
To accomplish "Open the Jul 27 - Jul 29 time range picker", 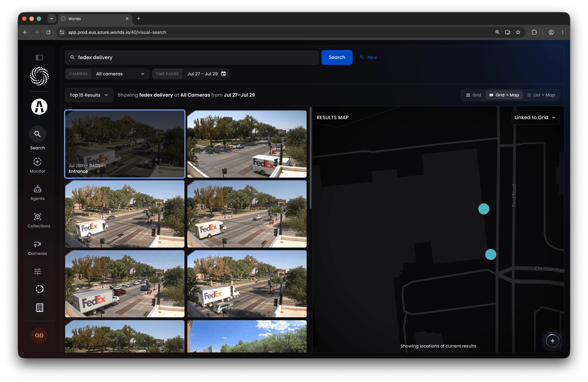I will (x=206, y=74).
